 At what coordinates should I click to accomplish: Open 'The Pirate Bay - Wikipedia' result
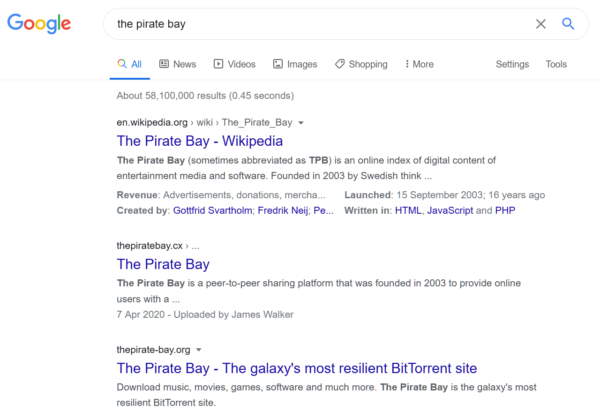tap(200, 141)
